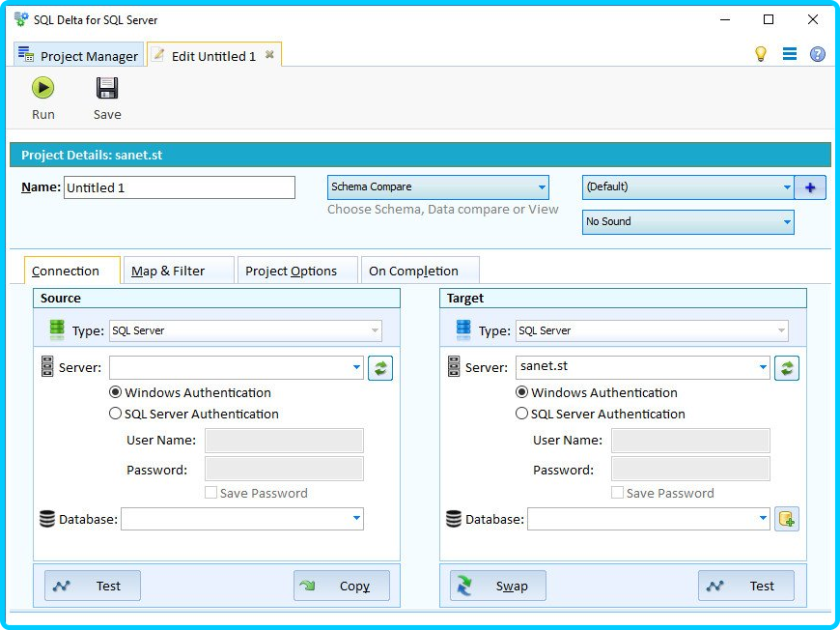This screenshot has height=630, width=840.
Task: Click the Source server rack icon
Action: click(47, 366)
